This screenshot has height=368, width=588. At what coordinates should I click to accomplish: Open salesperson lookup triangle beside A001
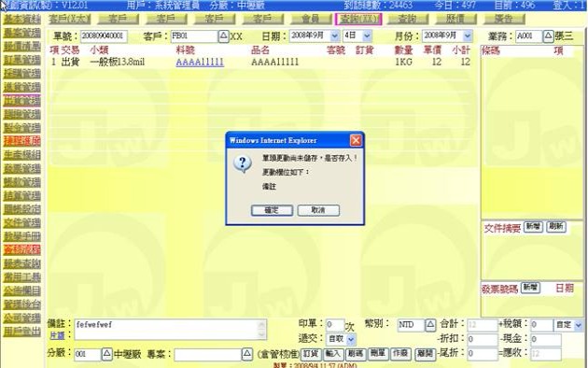548,36
